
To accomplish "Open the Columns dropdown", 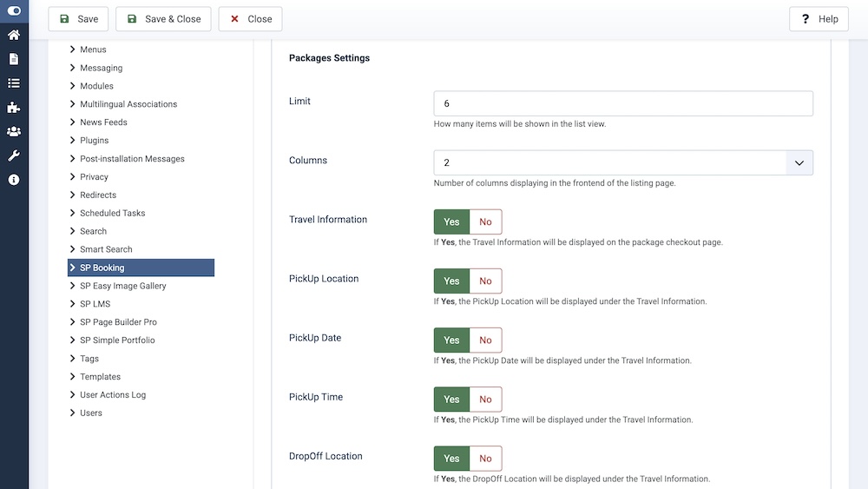I will (623, 163).
